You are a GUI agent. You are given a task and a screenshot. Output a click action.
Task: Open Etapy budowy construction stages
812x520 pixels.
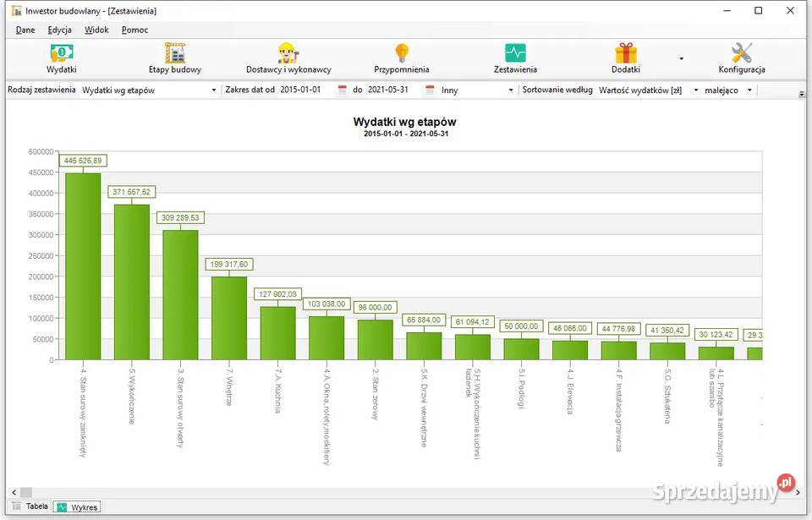click(x=175, y=58)
